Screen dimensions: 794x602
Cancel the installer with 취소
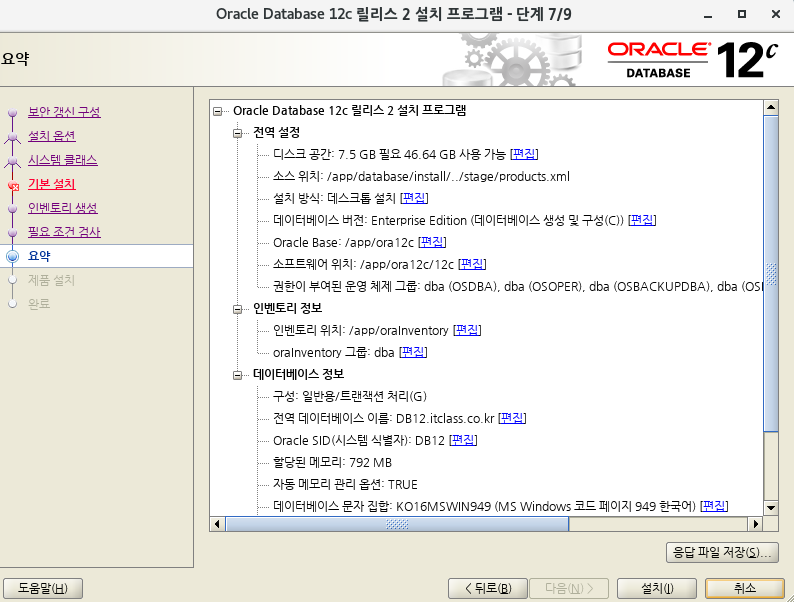(745, 588)
